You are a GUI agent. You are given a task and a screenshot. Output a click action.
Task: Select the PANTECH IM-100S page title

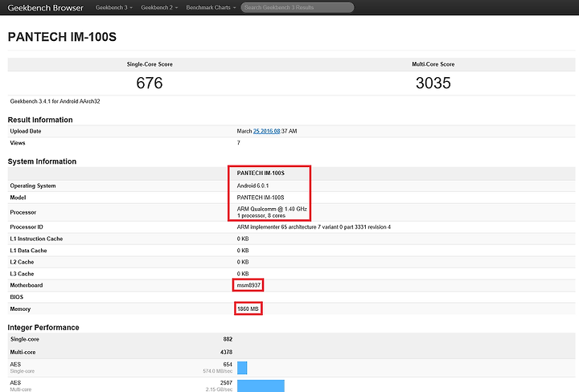(x=62, y=37)
